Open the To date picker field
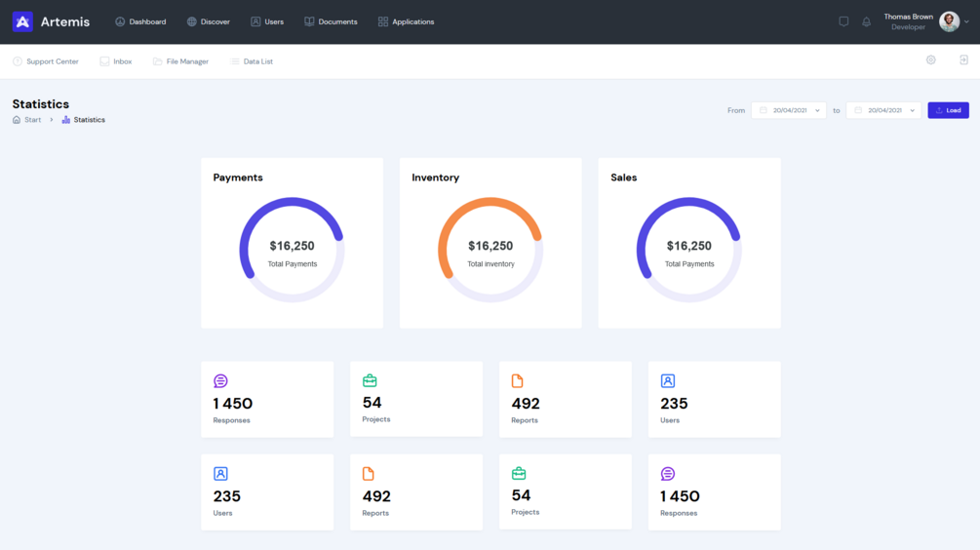 coord(883,110)
